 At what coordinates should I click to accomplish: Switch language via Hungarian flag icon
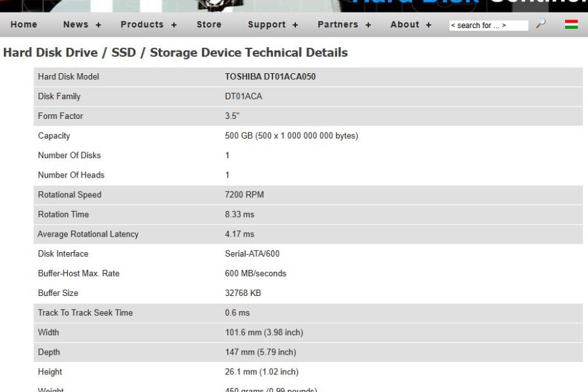click(571, 24)
